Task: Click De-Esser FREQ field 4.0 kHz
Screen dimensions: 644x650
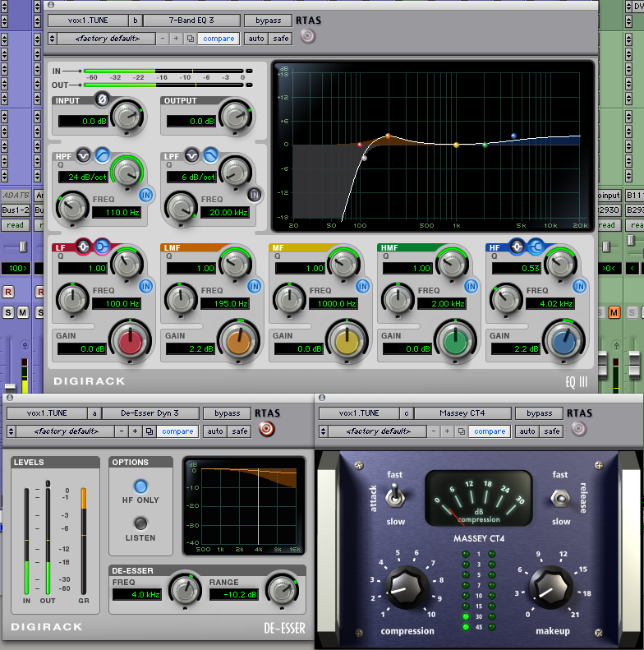Action: 137,594
